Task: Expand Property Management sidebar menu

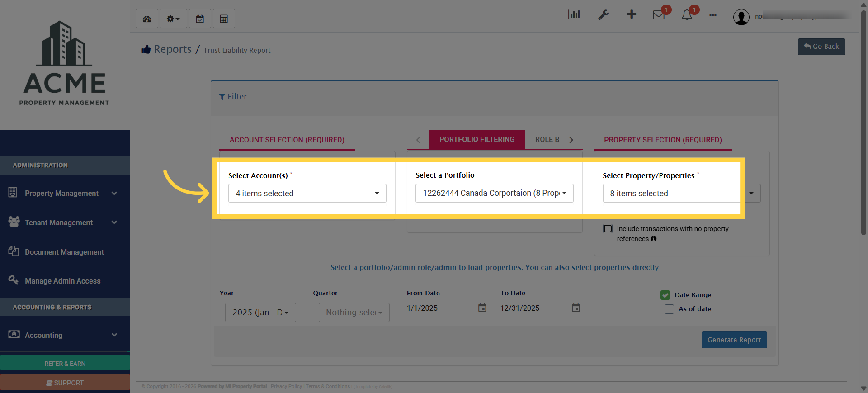Action: tap(65, 193)
